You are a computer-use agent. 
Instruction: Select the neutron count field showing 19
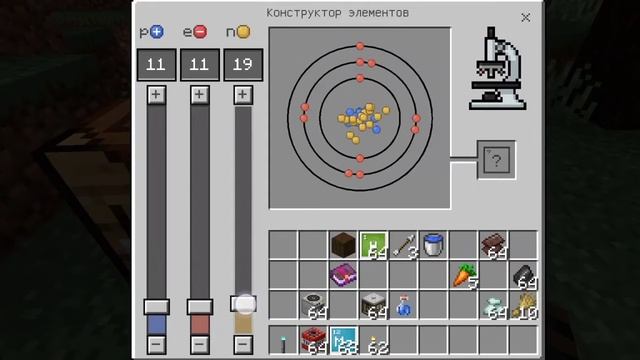[243, 65]
